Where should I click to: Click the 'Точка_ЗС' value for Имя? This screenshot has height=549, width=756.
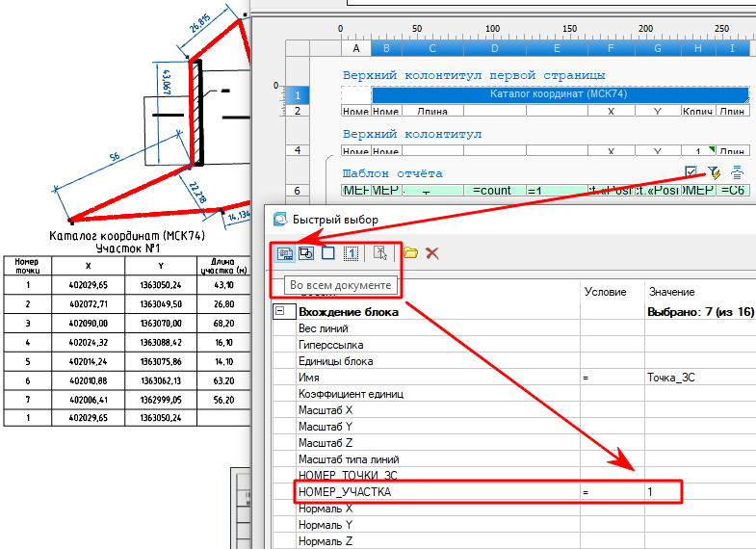pos(670,378)
